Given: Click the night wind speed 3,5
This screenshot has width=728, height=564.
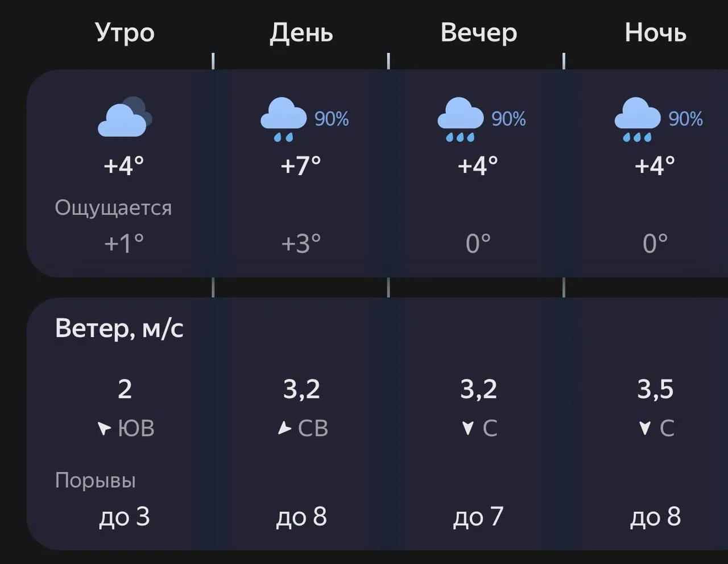Looking at the screenshot, I should click(655, 389).
